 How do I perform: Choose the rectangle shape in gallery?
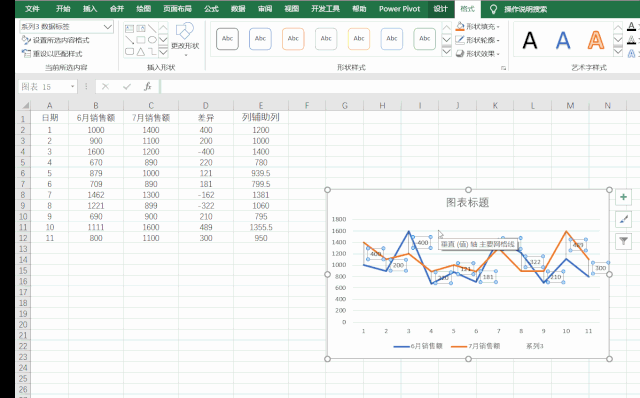click(141, 40)
